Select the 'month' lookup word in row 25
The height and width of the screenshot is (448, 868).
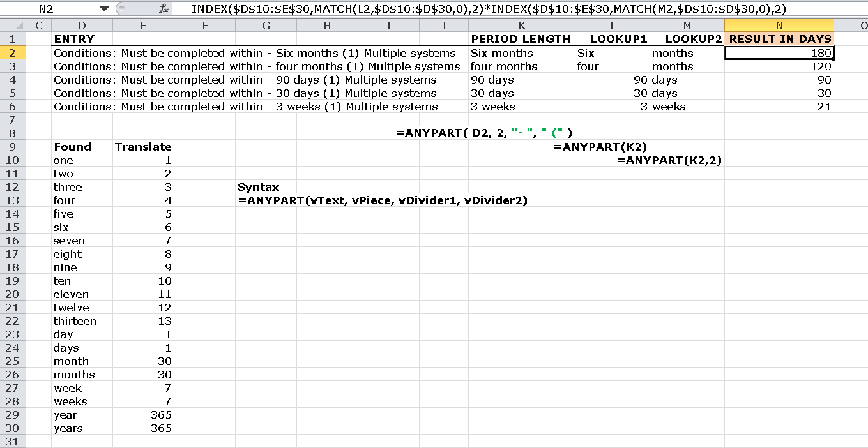tap(82, 361)
